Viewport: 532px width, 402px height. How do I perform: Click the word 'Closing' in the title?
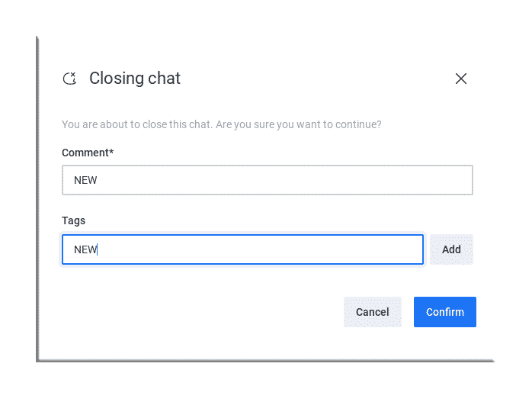114,79
